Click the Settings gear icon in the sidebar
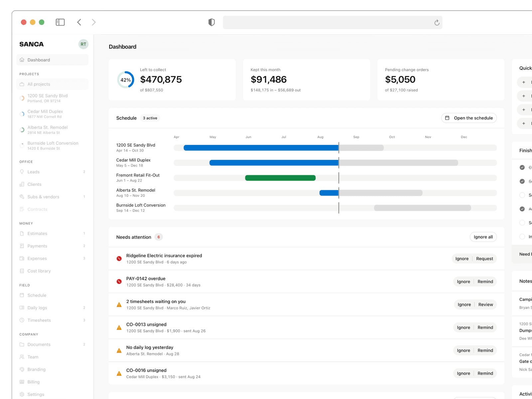Screen dimensions: 532x399 coord(22,394)
